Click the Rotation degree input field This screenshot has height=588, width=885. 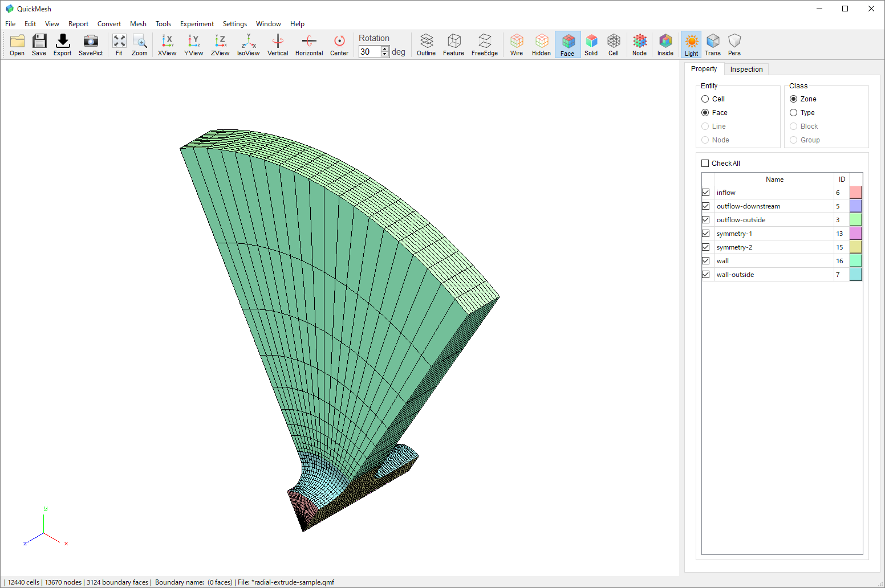coord(369,52)
